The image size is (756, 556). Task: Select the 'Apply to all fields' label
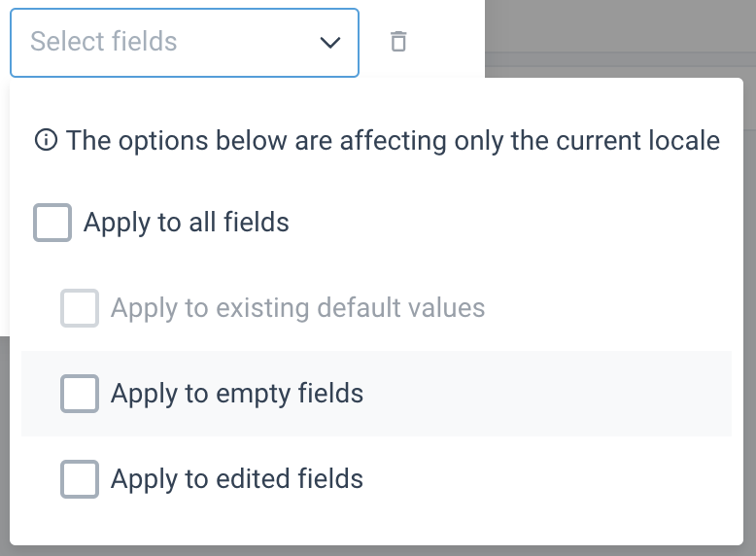pyautogui.click(x=187, y=223)
